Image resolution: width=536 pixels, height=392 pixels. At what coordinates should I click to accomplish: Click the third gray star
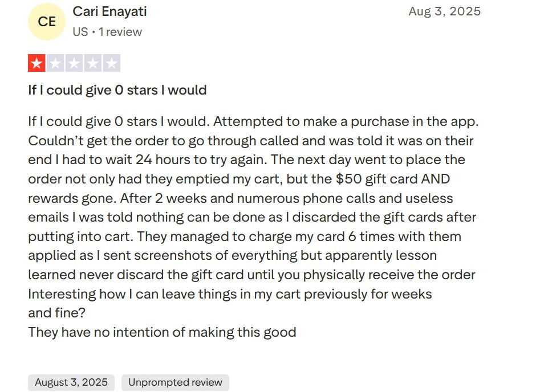(x=74, y=63)
